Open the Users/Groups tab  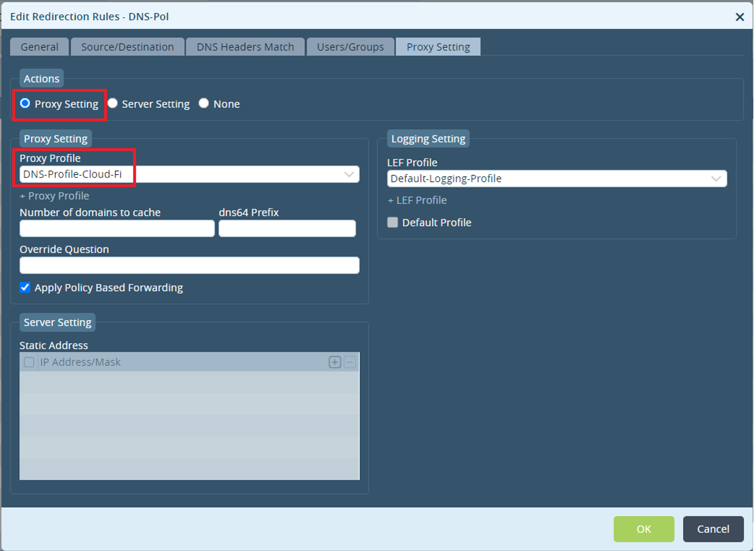[x=350, y=46]
